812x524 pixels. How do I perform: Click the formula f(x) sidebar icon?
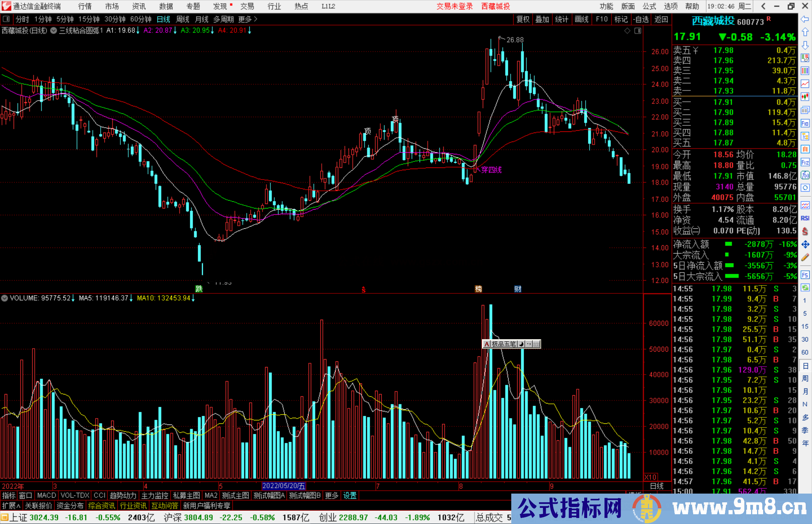tap(805, 175)
